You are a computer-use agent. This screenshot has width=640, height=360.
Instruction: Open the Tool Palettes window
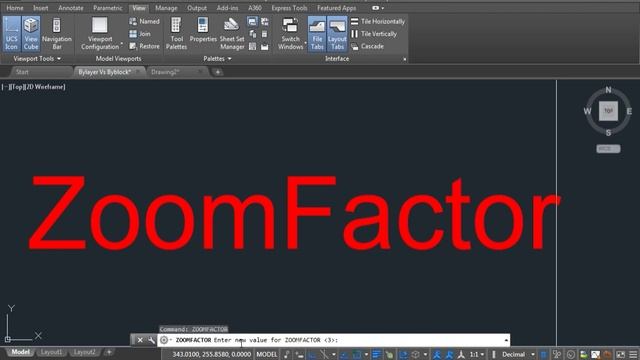176,34
